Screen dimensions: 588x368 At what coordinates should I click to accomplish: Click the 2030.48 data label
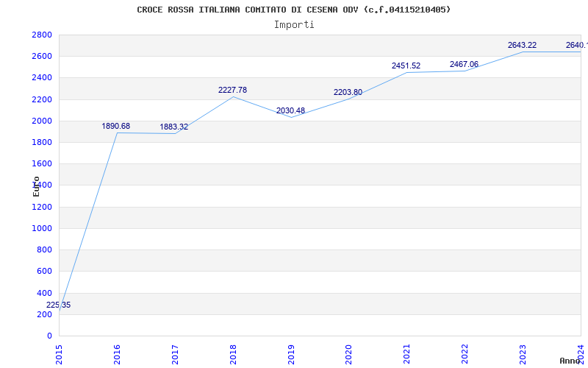[x=290, y=111]
